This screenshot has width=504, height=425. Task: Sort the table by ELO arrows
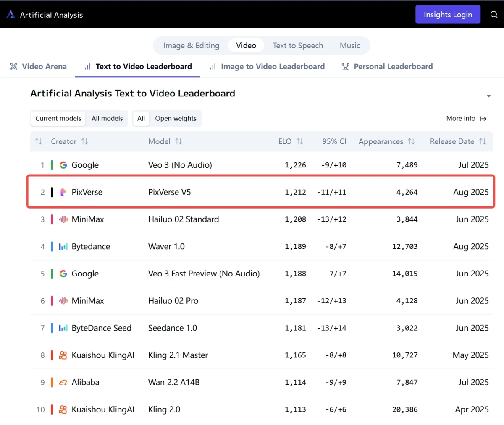(x=300, y=141)
